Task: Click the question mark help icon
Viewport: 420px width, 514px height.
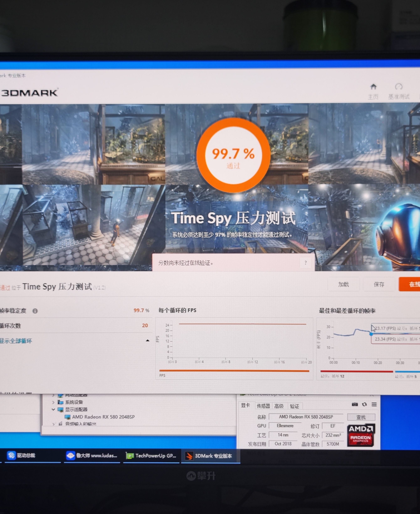Action: coord(306,263)
